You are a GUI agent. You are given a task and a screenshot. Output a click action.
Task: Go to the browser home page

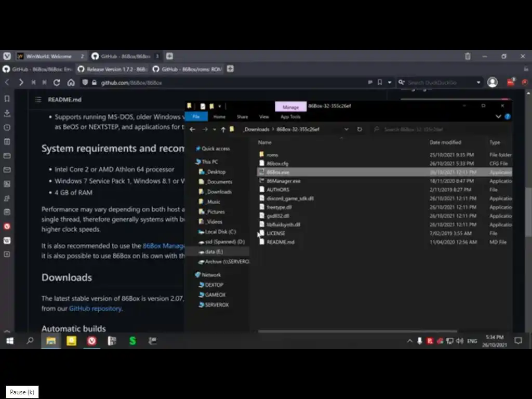click(71, 83)
